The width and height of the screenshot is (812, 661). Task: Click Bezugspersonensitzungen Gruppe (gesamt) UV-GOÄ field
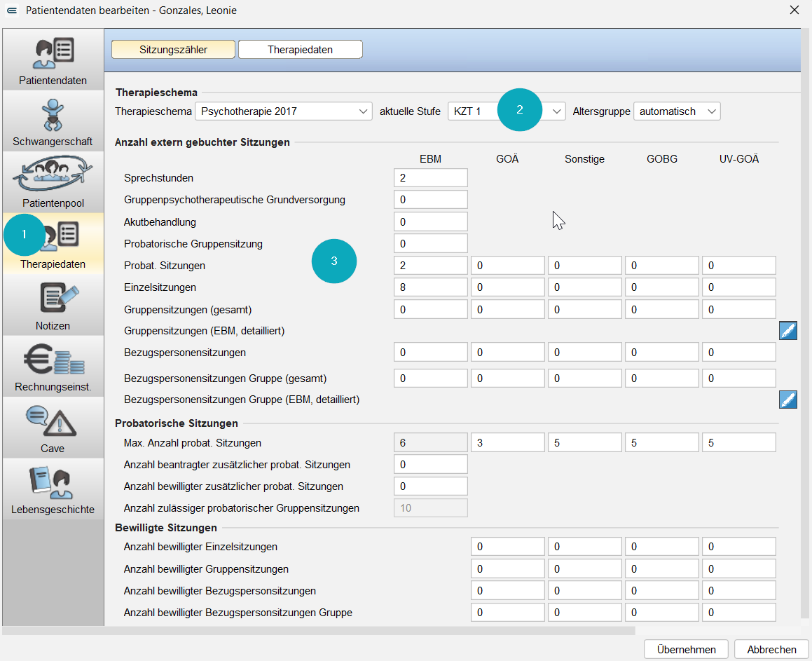pos(739,378)
